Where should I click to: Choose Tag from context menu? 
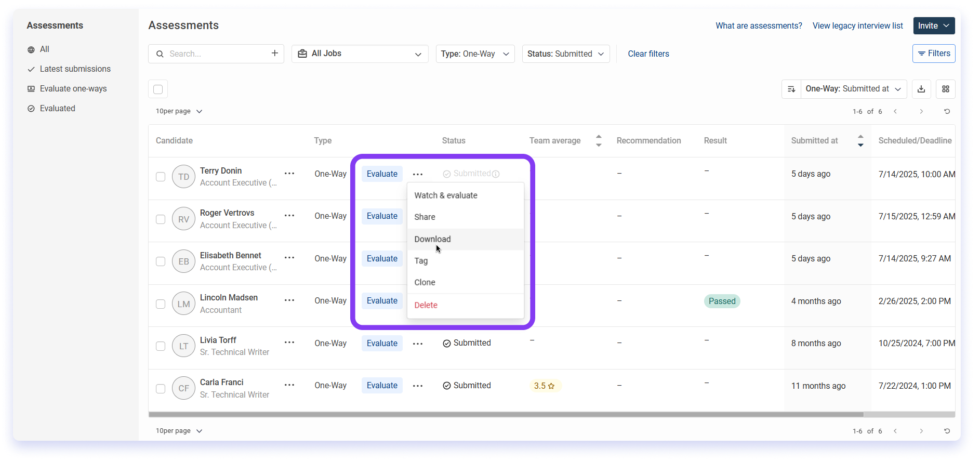pos(465,261)
